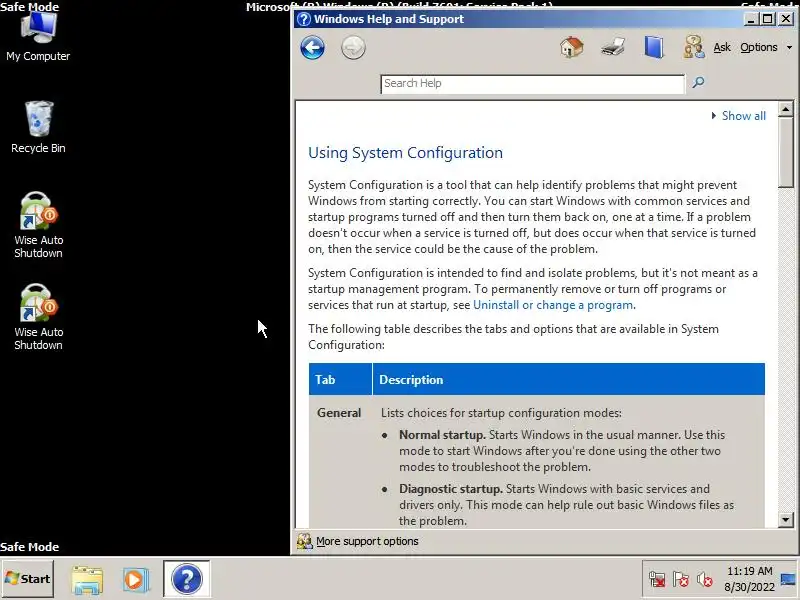Viewport: 800px width, 600px height.
Task: Click the scrollbar down arrow
Action: [x=786, y=520]
